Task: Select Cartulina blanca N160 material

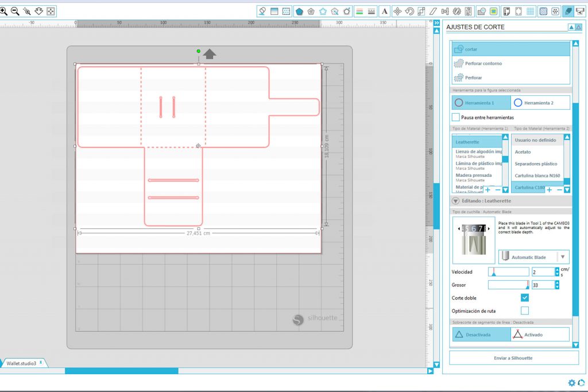Action: point(537,176)
